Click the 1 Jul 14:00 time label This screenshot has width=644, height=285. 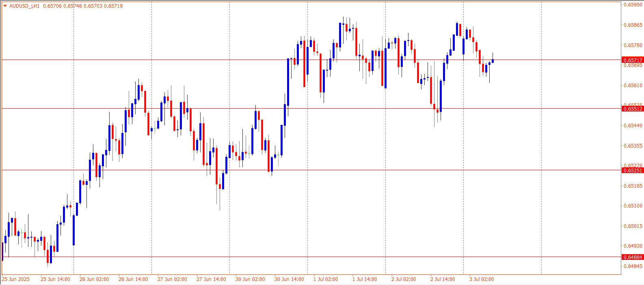click(x=365, y=279)
